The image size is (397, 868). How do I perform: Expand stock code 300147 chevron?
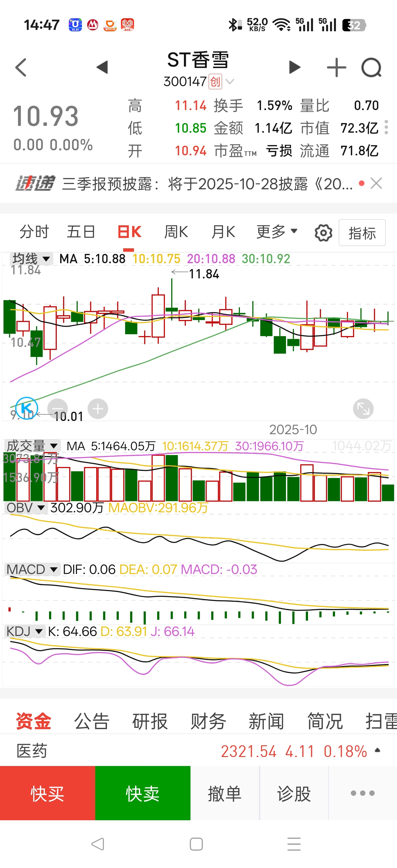(x=230, y=81)
